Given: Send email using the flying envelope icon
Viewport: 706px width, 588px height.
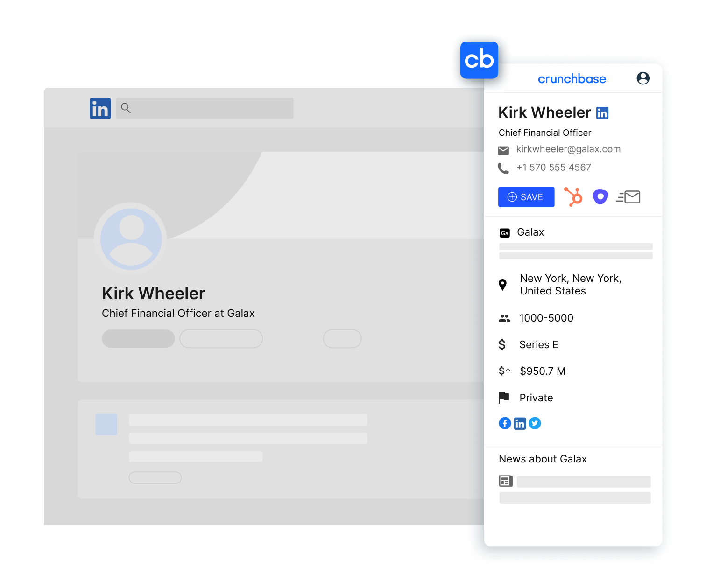Looking at the screenshot, I should pos(628,197).
